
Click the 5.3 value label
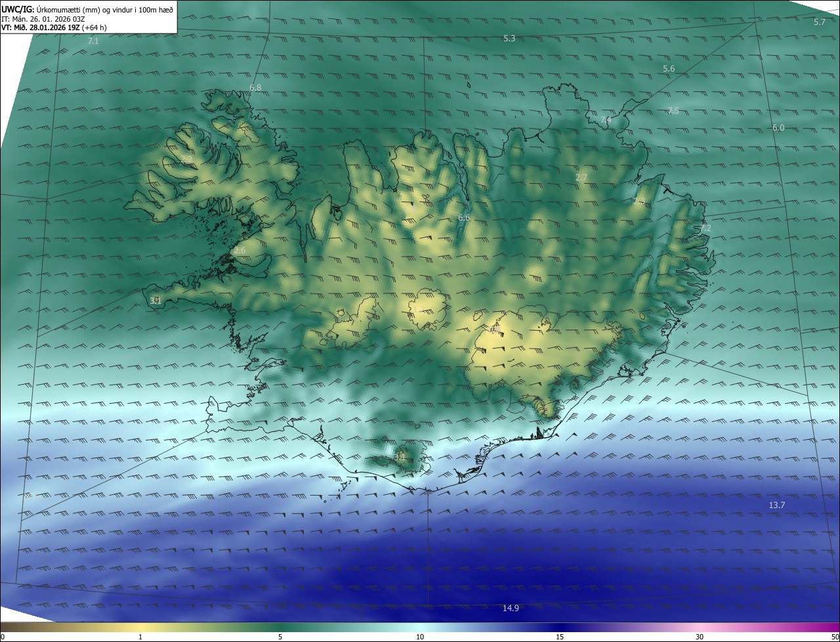(509, 39)
